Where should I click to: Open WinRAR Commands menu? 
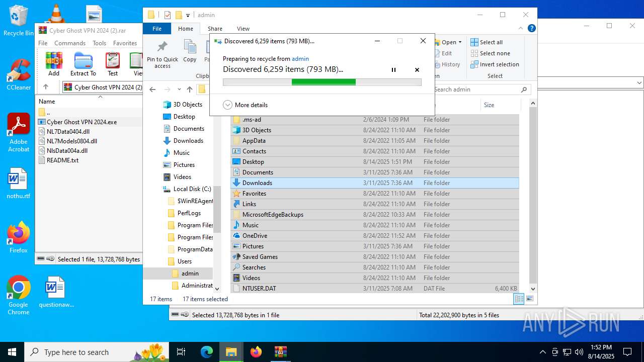(x=70, y=43)
